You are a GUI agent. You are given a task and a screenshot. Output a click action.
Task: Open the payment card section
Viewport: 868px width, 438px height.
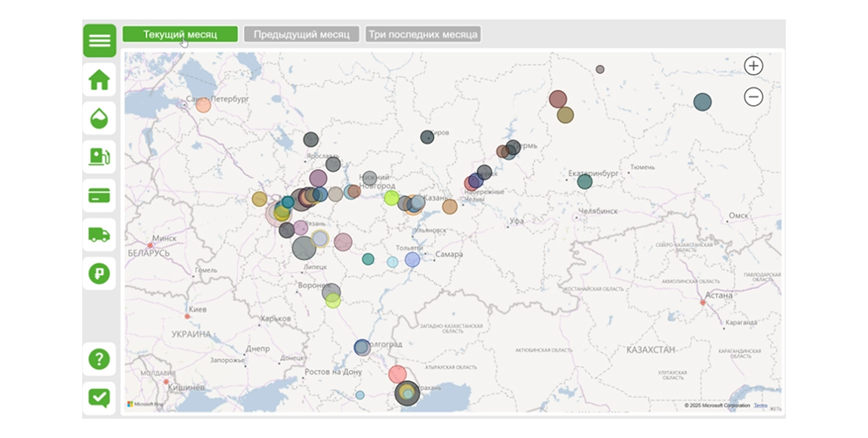pyautogui.click(x=100, y=196)
